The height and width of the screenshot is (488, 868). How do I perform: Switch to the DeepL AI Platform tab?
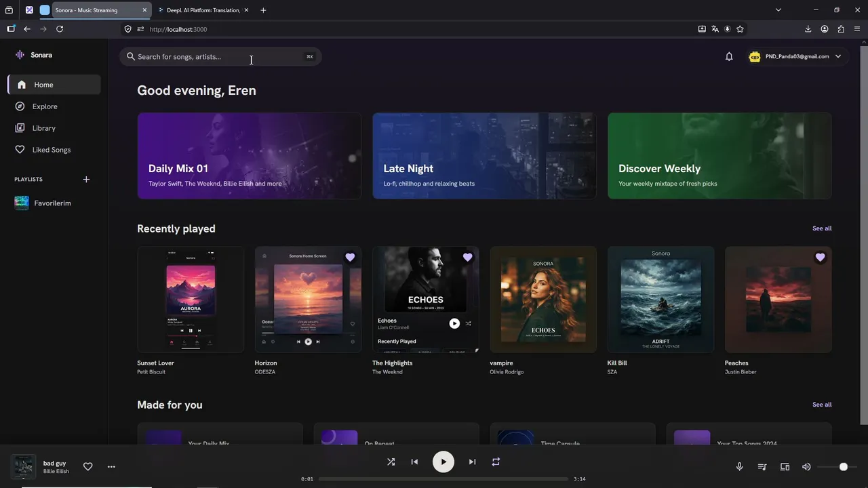click(x=203, y=10)
